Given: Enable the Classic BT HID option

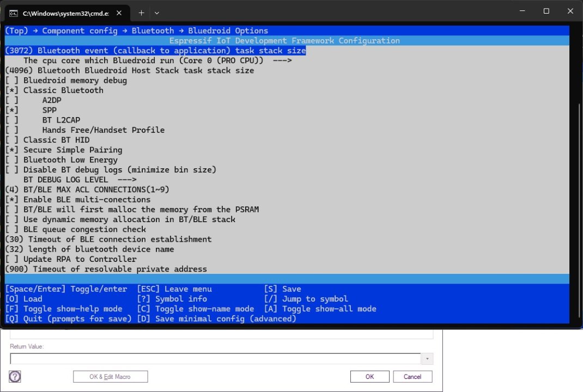Looking at the screenshot, I should (47, 140).
